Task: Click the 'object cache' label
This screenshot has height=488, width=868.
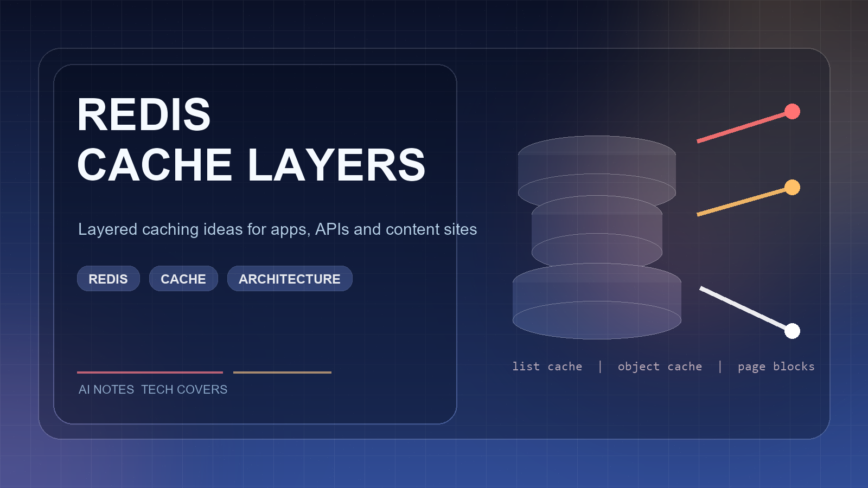Action: (660, 367)
